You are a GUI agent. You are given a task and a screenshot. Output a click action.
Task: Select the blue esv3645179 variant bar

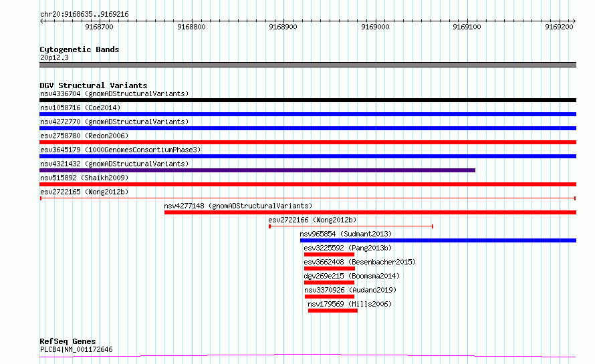point(308,156)
